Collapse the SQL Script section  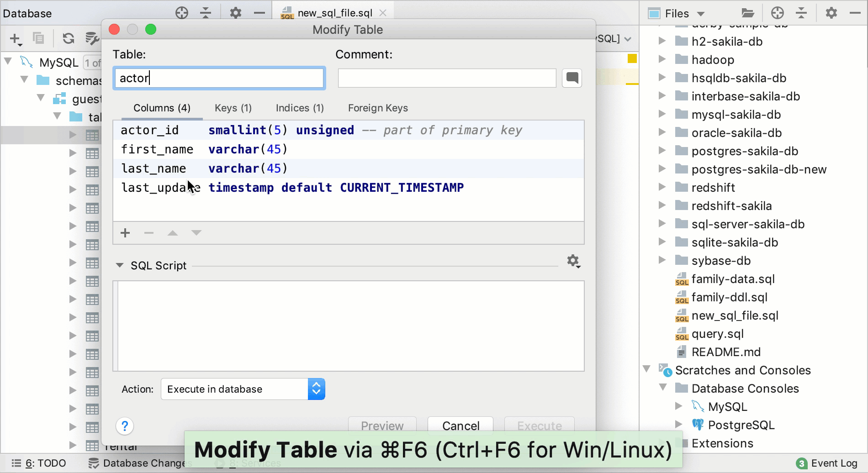coord(120,265)
